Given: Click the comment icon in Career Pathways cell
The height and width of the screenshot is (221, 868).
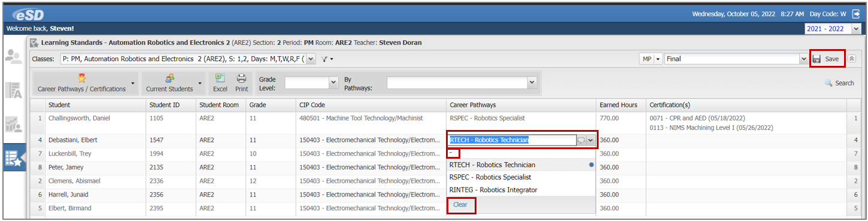Looking at the screenshot, I should point(581,140).
